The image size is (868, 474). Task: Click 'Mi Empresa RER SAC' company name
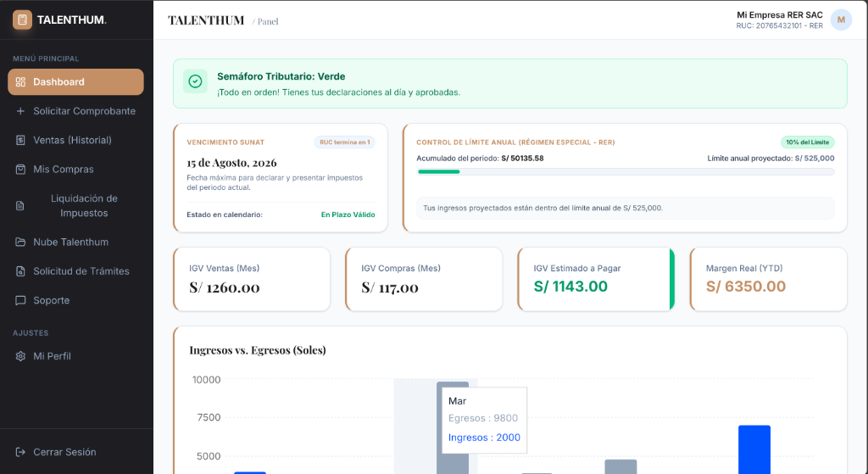click(780, 15)
